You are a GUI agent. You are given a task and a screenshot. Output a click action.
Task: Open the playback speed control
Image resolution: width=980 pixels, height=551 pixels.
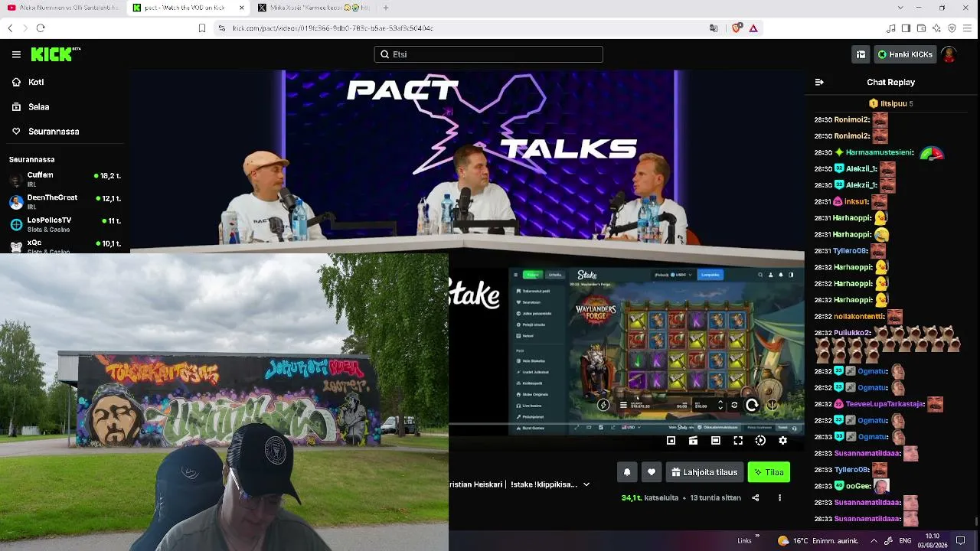click(x=760, y=440)
